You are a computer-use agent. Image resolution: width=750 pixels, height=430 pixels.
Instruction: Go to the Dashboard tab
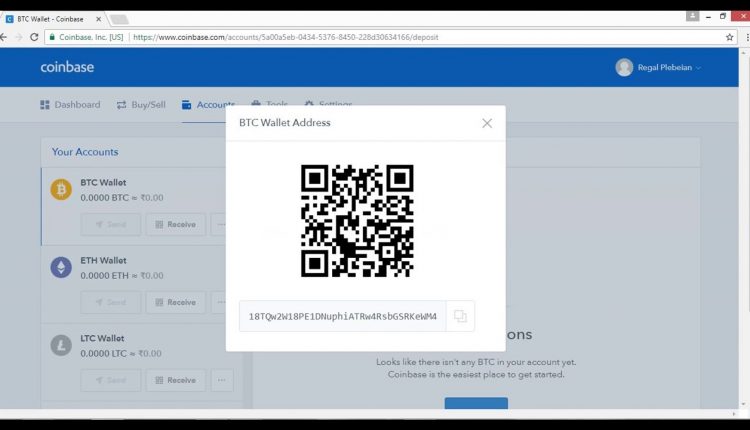coord(70,105)
